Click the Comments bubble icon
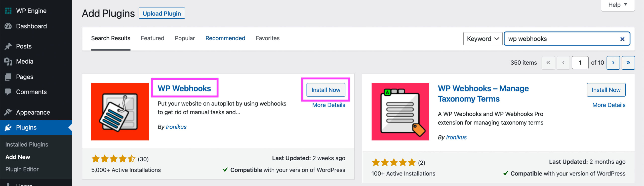The width and height of the screenshot is (644, 186). point(8,92)
